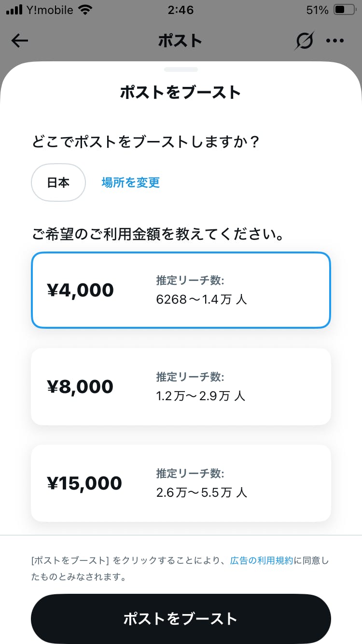Tap the cellular signal bars icon
This screenshot has width=362, height=644.
tap(14, 10)
